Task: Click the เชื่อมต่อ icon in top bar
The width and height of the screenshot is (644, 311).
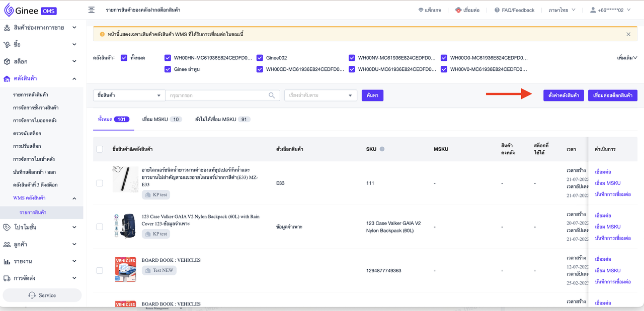Action: (x=458, y=10)
